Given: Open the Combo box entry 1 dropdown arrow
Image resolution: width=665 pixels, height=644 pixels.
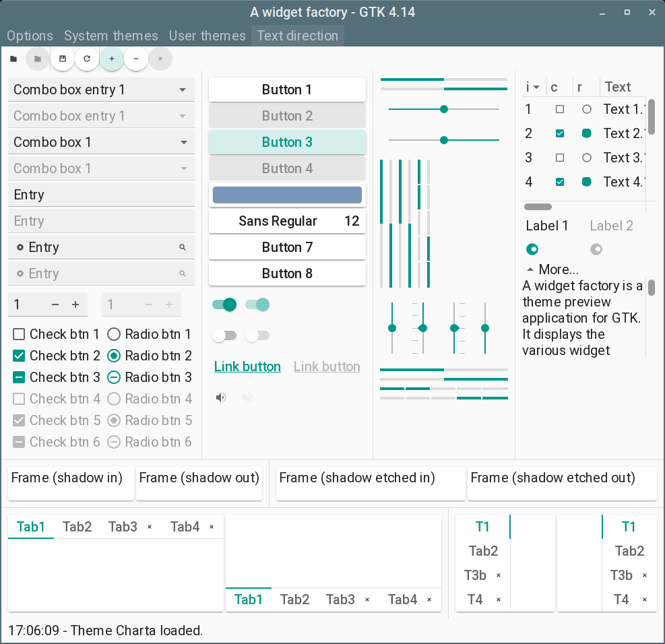Looking at the screenshot, I should tap(183, 90).
